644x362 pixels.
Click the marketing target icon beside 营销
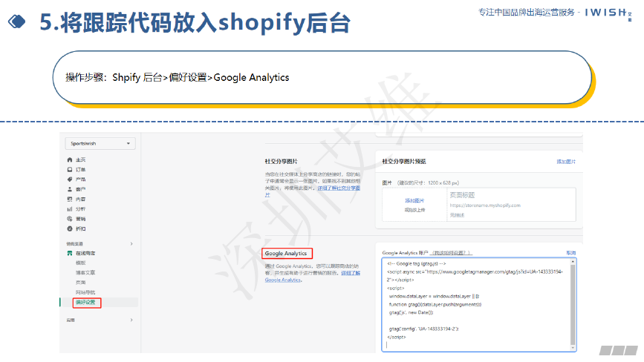coord(70,219)
